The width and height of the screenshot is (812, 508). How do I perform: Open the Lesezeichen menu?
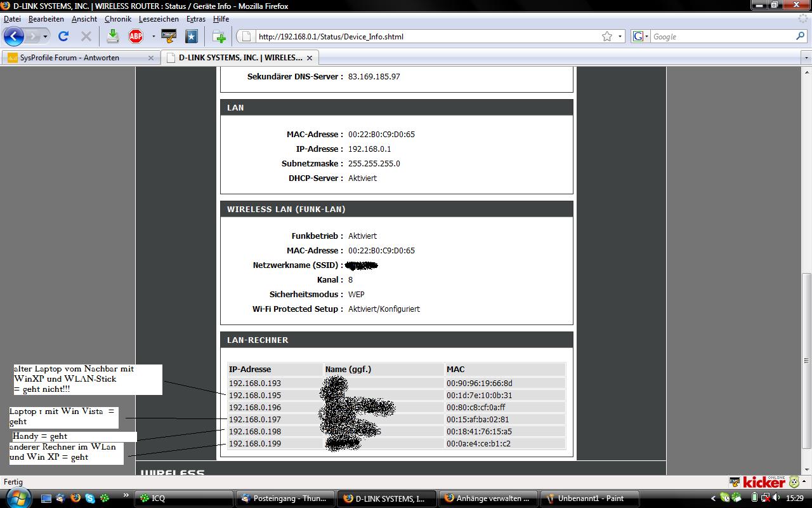159,19
